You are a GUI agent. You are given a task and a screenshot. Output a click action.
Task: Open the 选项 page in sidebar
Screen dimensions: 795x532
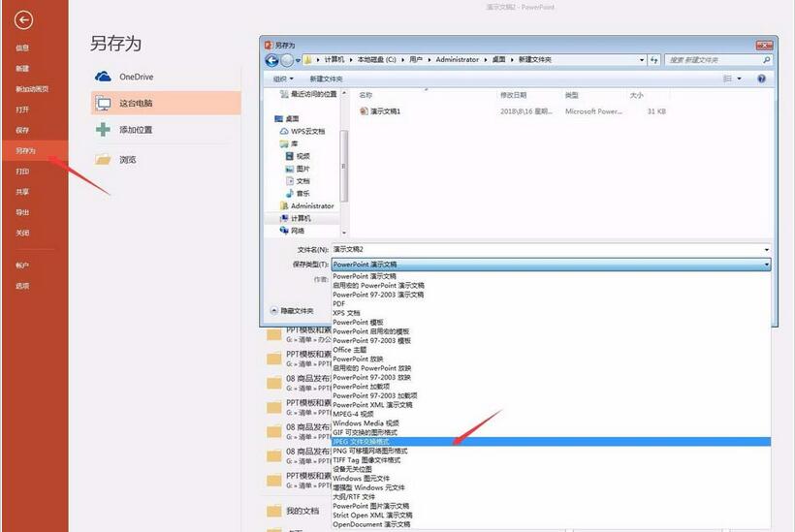[x=22, y=286]
